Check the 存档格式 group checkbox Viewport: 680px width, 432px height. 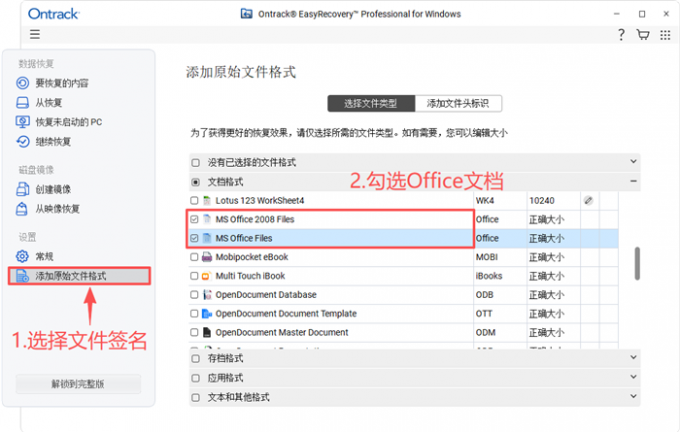(196, 359)
